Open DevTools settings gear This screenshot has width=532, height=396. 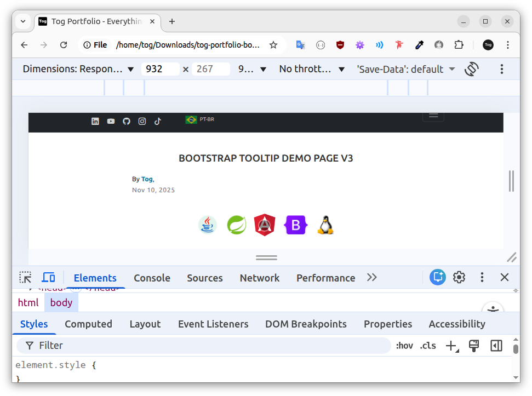point(459,277)
